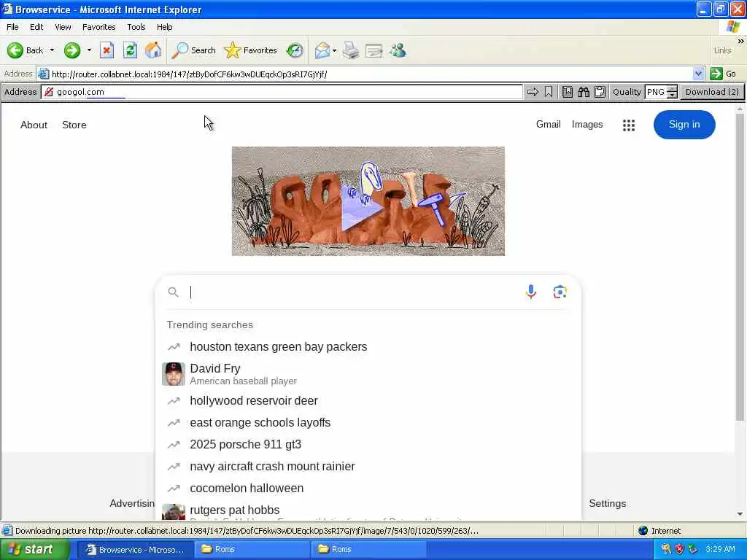
Task: Click the vertical page scrollbar thumb
Action: (x=740, y=267)
